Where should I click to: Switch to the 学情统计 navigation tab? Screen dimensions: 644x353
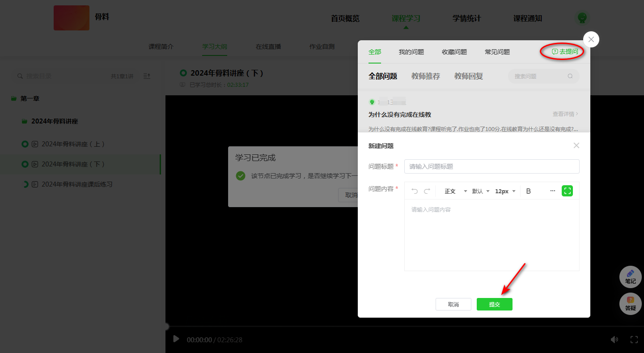[466, 18]
